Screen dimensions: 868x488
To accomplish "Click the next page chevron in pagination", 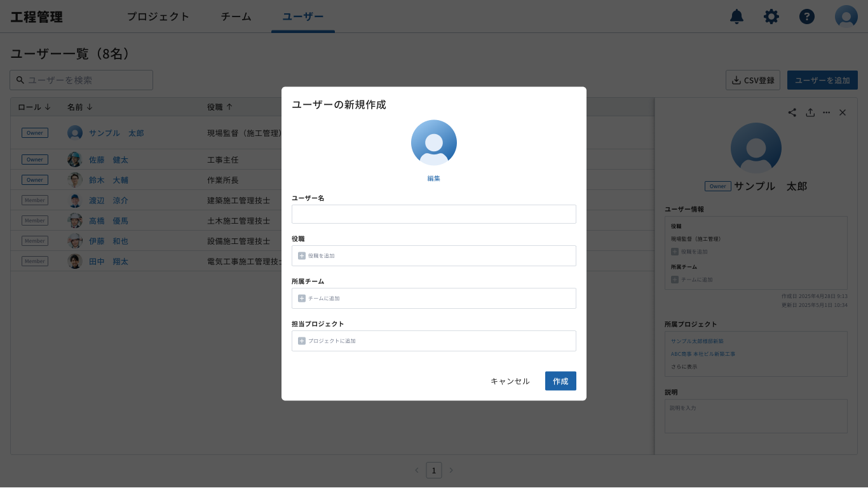I will [451, 470].
